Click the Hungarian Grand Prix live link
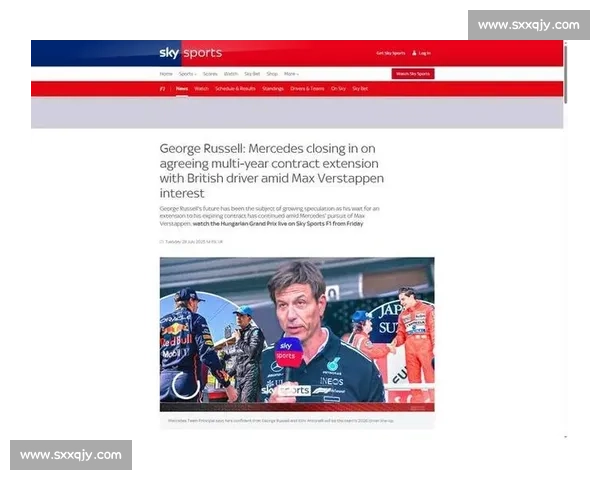The width and height of the screenshot is (600, 480). point(278,224)
